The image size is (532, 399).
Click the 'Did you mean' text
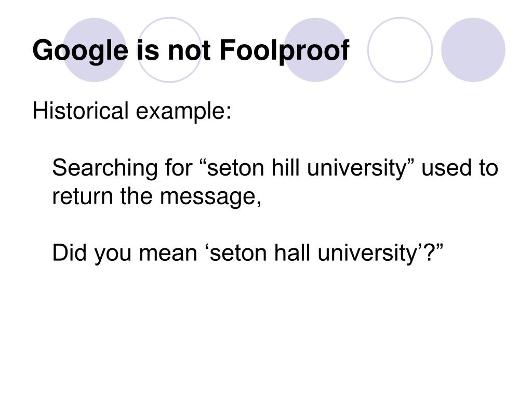[125, 253]
